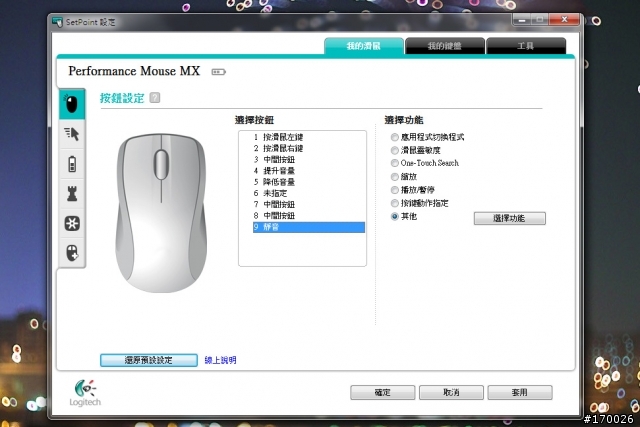Switch to the 工具 tab

coord(526,46)
